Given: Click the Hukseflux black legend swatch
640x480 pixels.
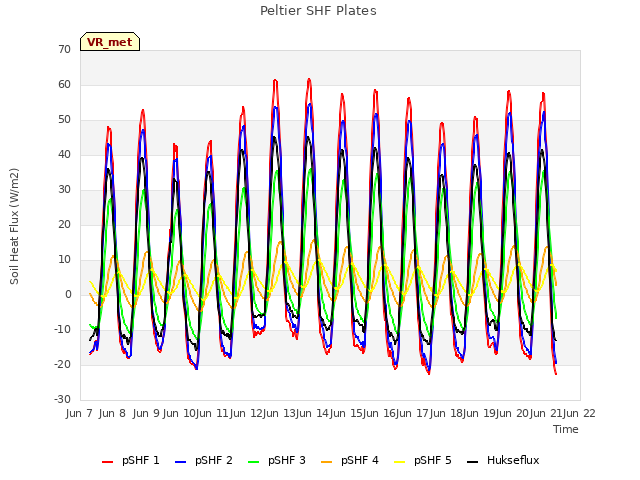Looking at the screenshot, I should click(473, 462).
